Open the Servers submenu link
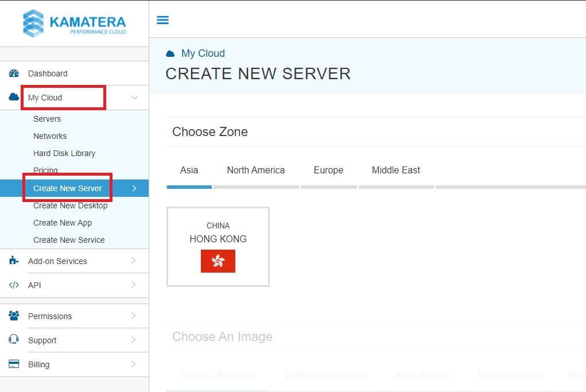586x392 pixels. (47, 119)
